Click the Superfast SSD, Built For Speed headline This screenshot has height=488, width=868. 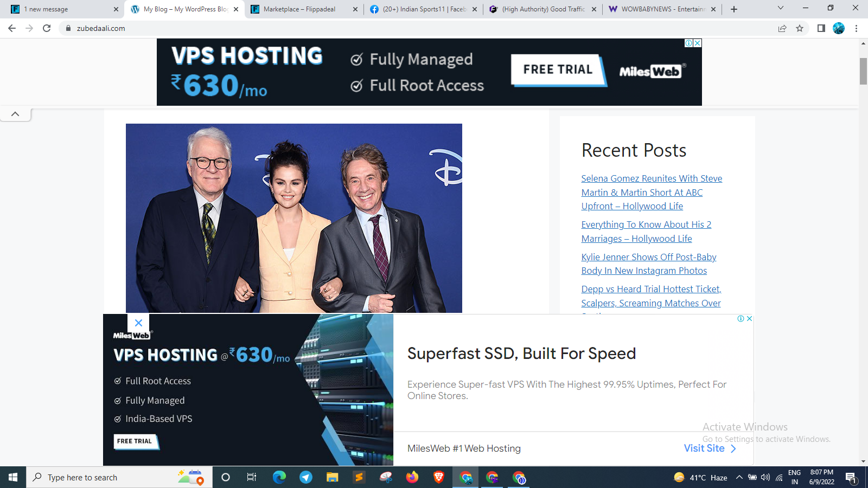pos(521,354)
